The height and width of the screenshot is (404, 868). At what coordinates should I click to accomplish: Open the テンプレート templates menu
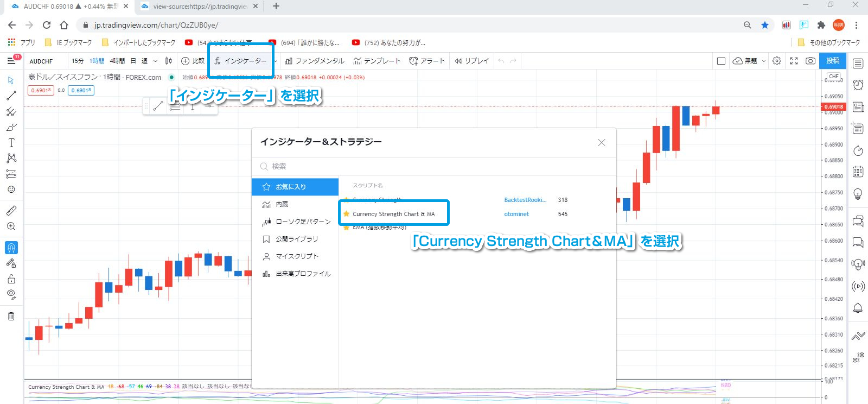[x=376, y=61]
